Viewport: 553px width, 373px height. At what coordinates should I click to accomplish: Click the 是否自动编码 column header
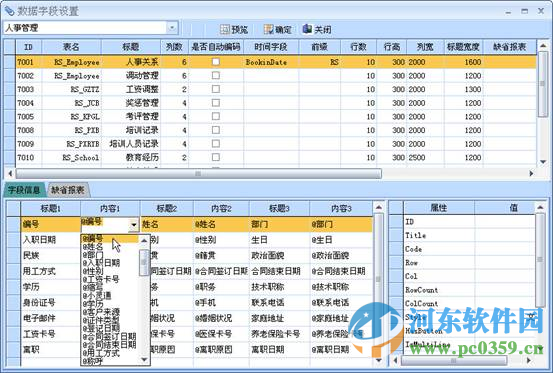tap(216, 47)
